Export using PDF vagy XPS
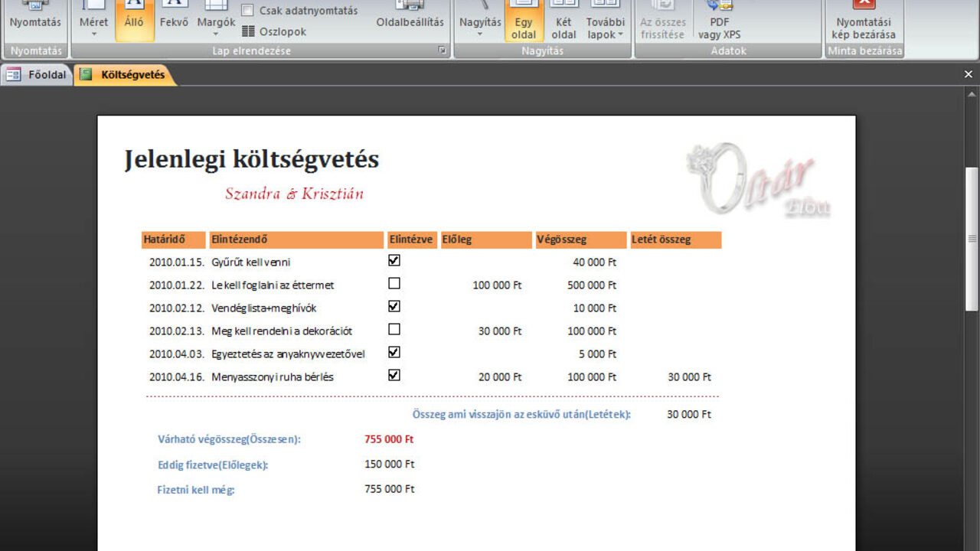The width and height of the screenshot is (980, 551). (719, 19)
